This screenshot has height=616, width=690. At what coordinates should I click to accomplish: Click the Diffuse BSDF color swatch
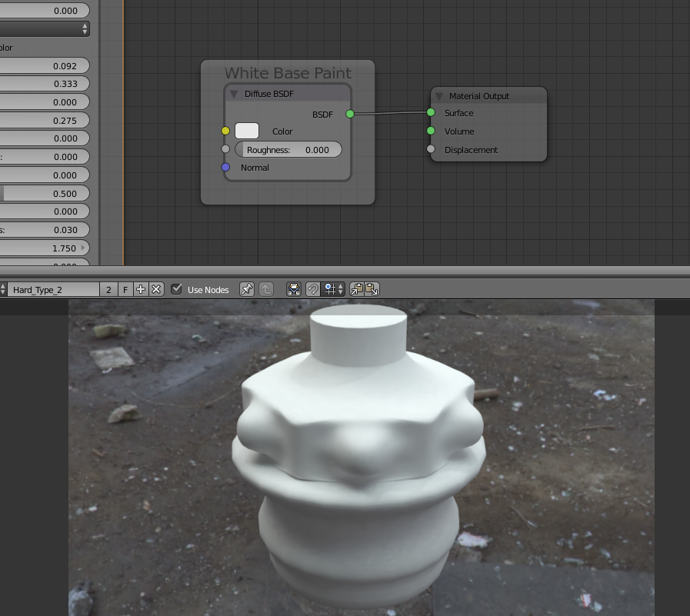tap(247, 131)
